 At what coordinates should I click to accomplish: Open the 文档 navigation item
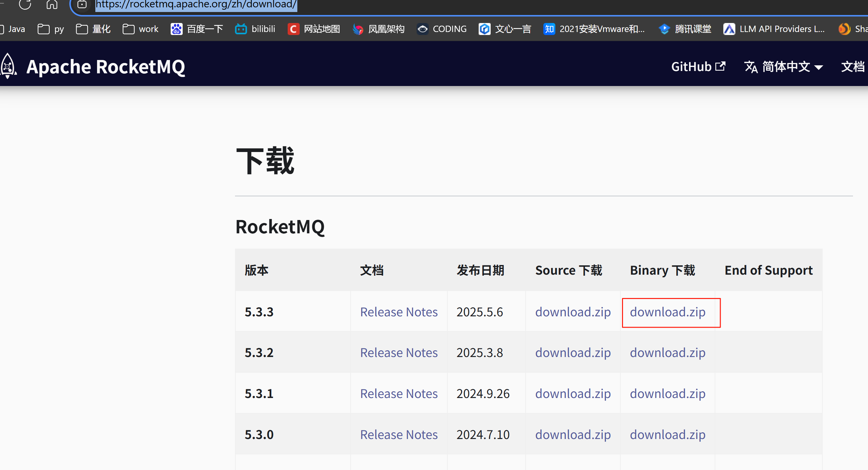click(853, 67)
